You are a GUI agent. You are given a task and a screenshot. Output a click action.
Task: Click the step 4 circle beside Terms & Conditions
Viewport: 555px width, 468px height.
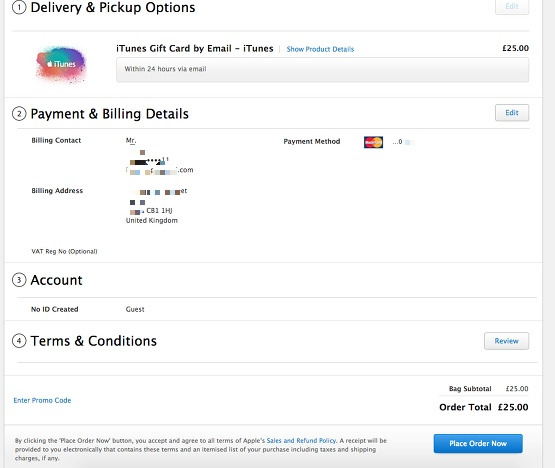[x=19, y=341]
